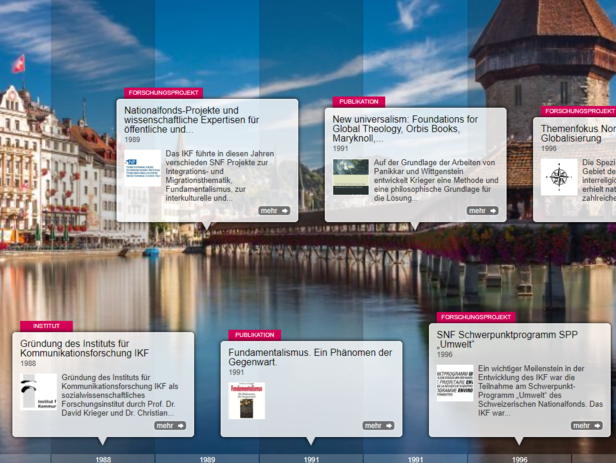Select the 1989 timeline marker
This screenshot has width=616, height=463.
pos(207,458)
